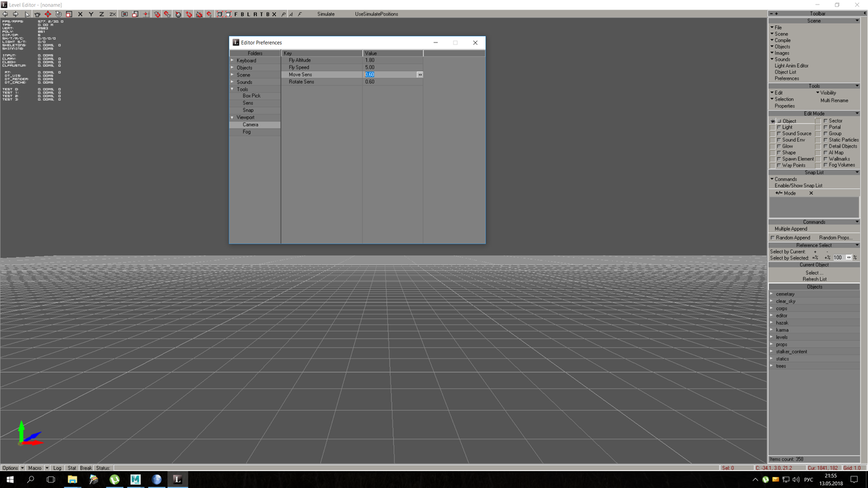
Task: Open the Visibility dropdown in Tools
Action: pos(826,93)
